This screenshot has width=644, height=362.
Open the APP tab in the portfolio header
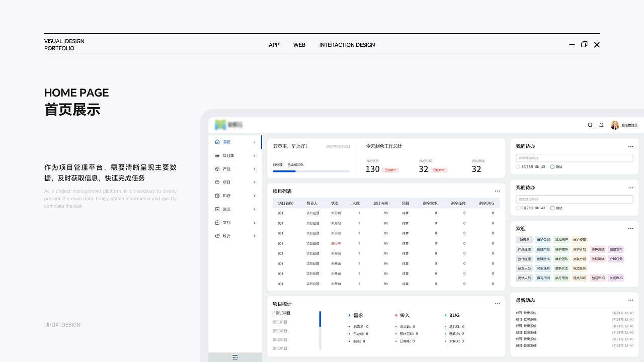pyautogui.click(x=274, y=45)
